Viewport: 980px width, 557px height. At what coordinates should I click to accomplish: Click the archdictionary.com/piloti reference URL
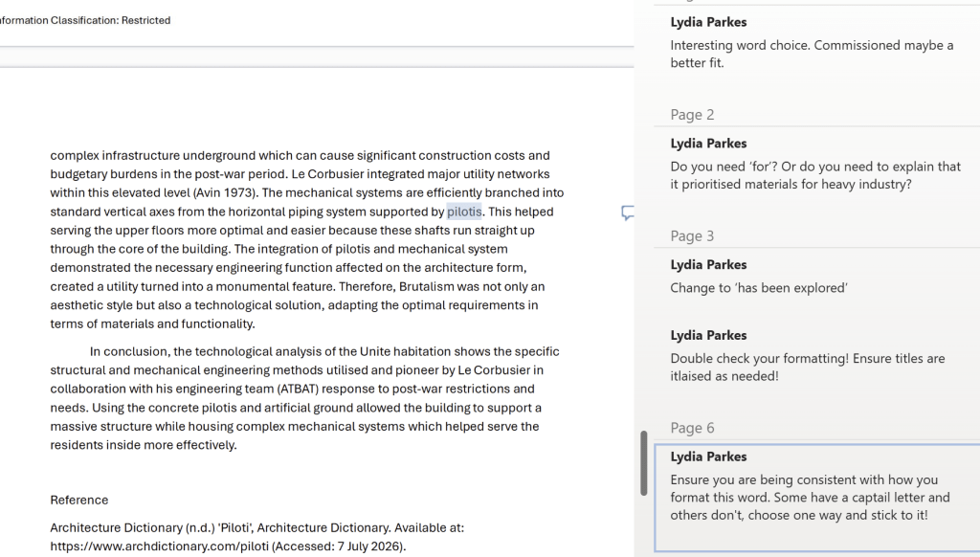click(x=160, y=546)
